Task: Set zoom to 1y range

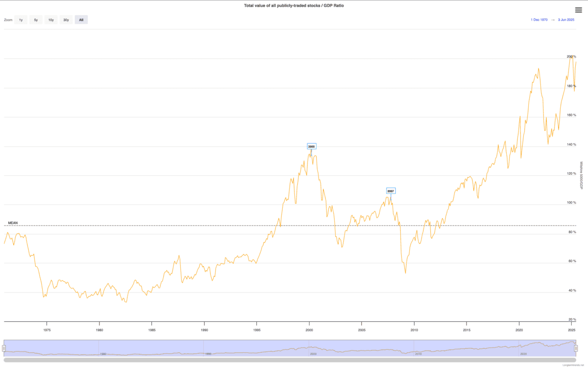Action: point(21,20)
